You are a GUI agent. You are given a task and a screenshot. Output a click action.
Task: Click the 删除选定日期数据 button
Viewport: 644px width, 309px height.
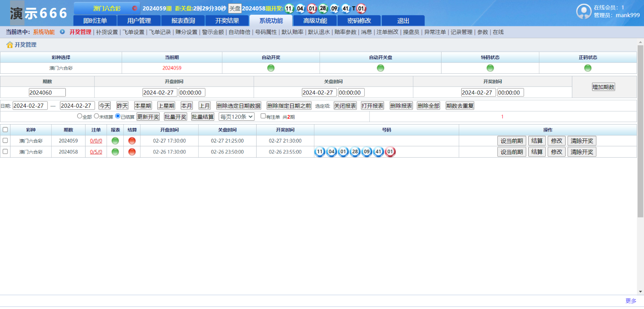coord(239,106)
